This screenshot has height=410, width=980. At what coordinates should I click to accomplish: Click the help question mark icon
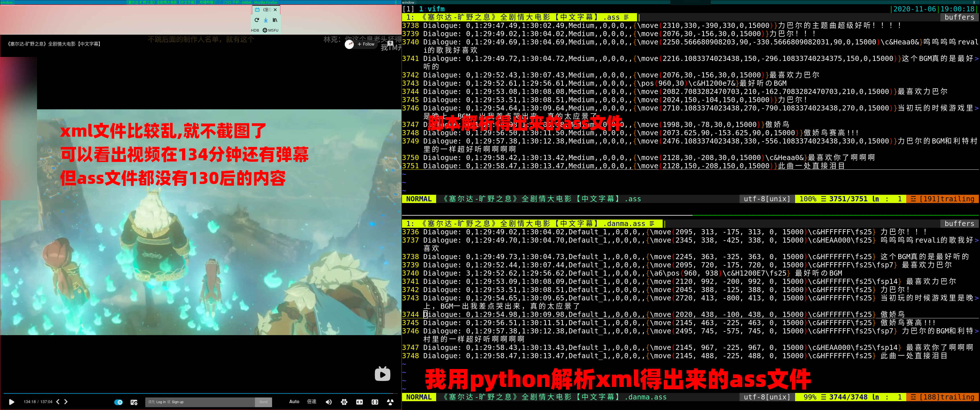390,43
